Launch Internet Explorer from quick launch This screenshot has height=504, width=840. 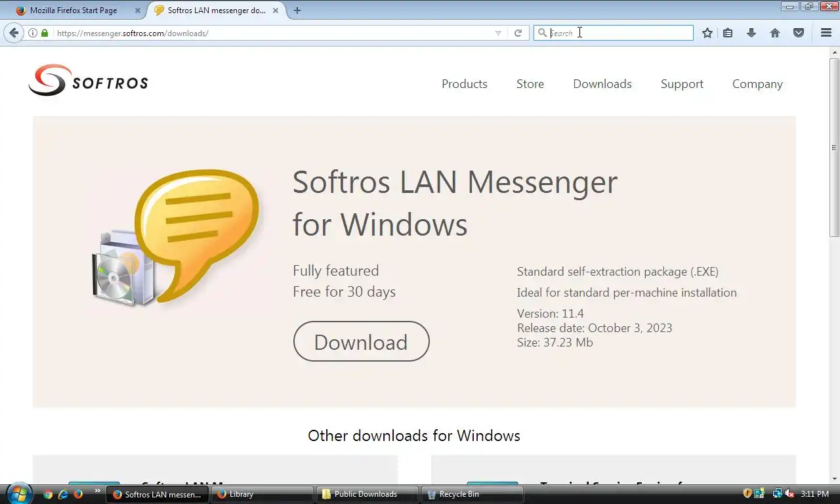[63, 494]
